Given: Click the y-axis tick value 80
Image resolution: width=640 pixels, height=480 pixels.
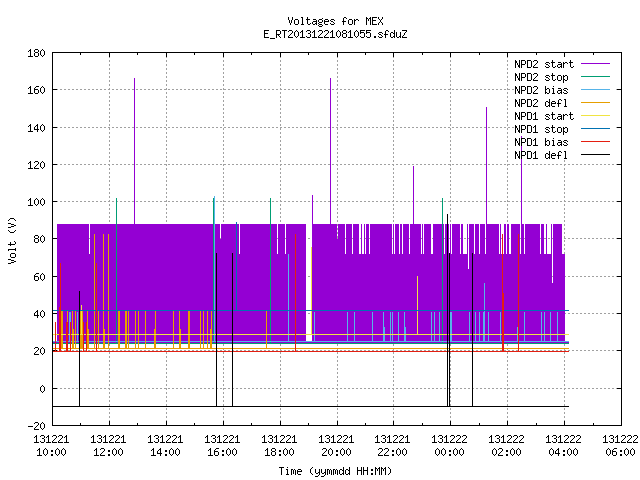Looking at the screenshot, I should pyautogui.click(x=39, y=239).
